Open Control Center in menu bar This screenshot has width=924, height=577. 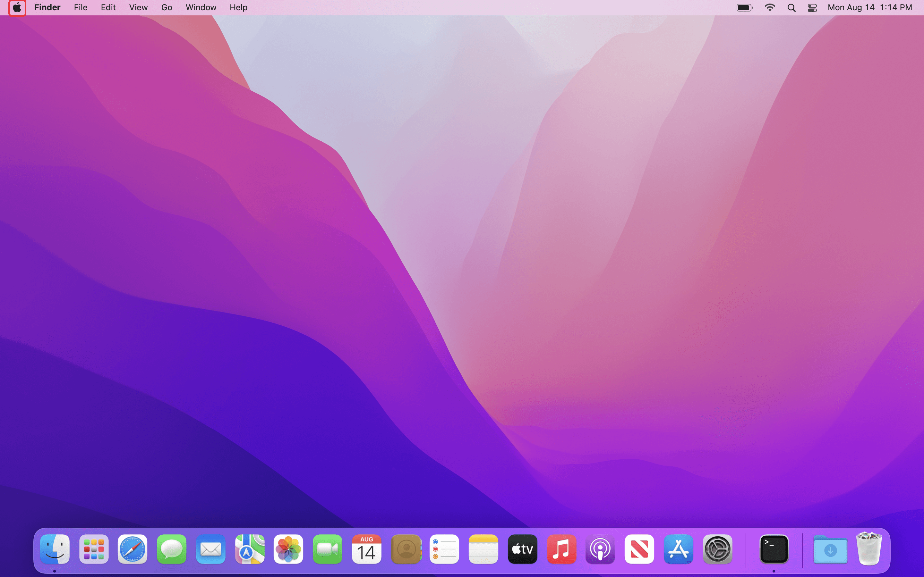point(812,8)
